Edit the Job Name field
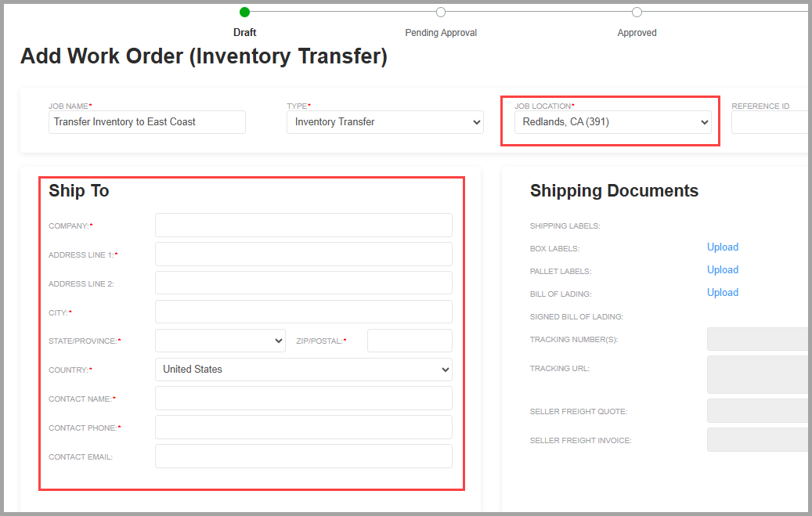 pyautogui.click(x=147, y=122)
